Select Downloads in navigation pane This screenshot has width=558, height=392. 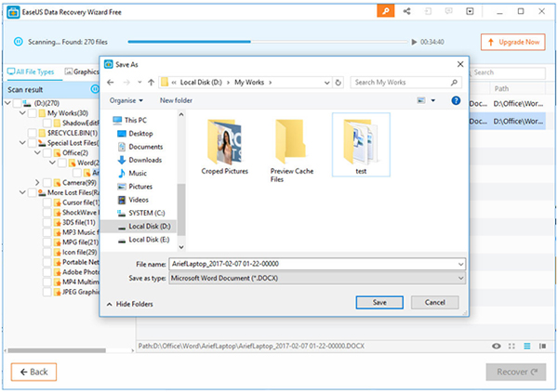(x=139, y=160)
